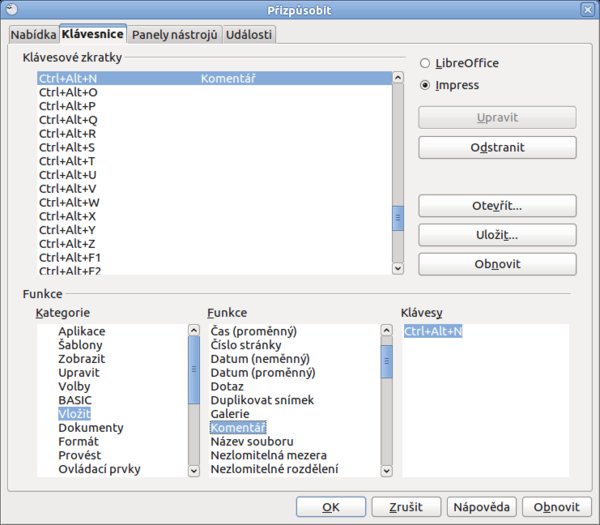600x525 pixels.
Task: Choose BASIC in the Kategorie list
Action: pyautogui.click(x=75, y=400)
